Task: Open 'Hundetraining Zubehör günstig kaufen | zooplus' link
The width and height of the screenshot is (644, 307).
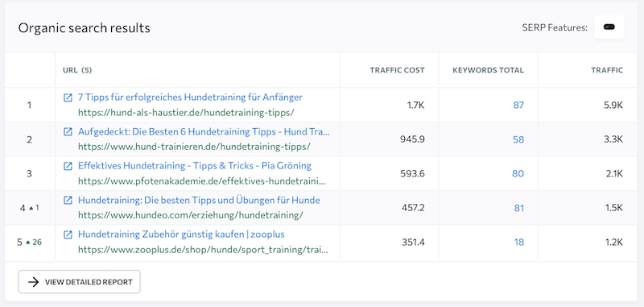Action: click(181, 234)
